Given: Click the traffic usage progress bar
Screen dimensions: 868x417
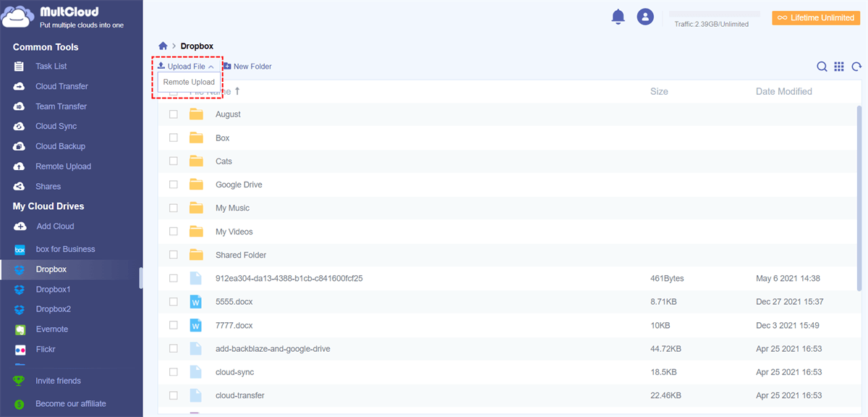Looking at the screenshot, I should pyautogui.click(x=715, y=14).
